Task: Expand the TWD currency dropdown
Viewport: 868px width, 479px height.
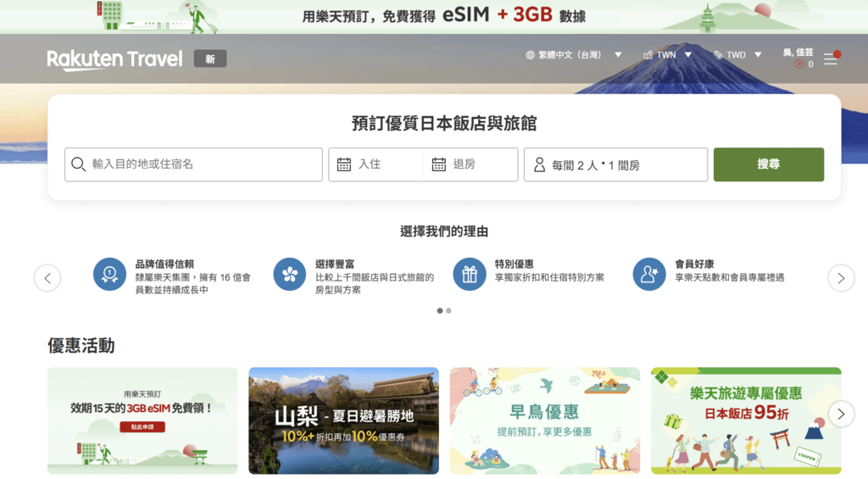Action: tap(737, 55)
